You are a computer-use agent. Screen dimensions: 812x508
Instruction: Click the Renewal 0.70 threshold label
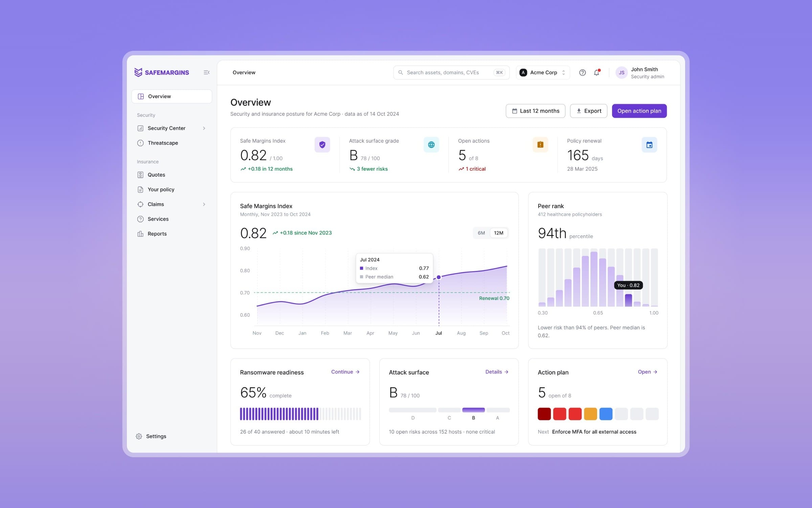click(x=494, y=298)
